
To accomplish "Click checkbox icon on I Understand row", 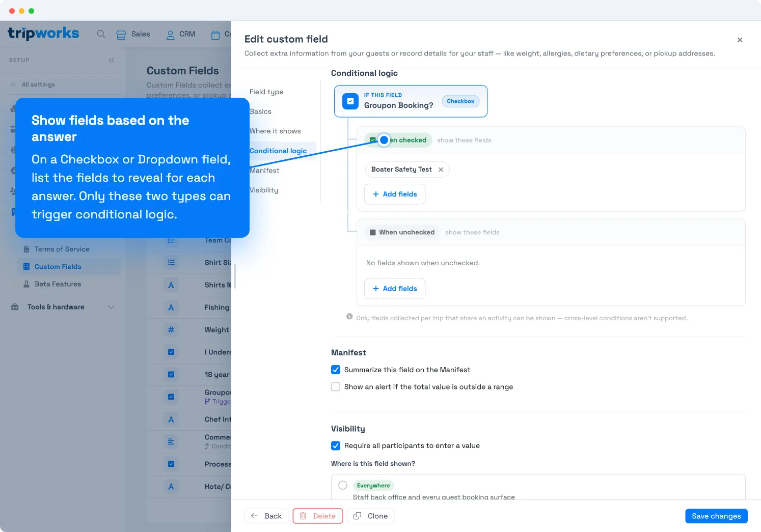I will (171, 352).
